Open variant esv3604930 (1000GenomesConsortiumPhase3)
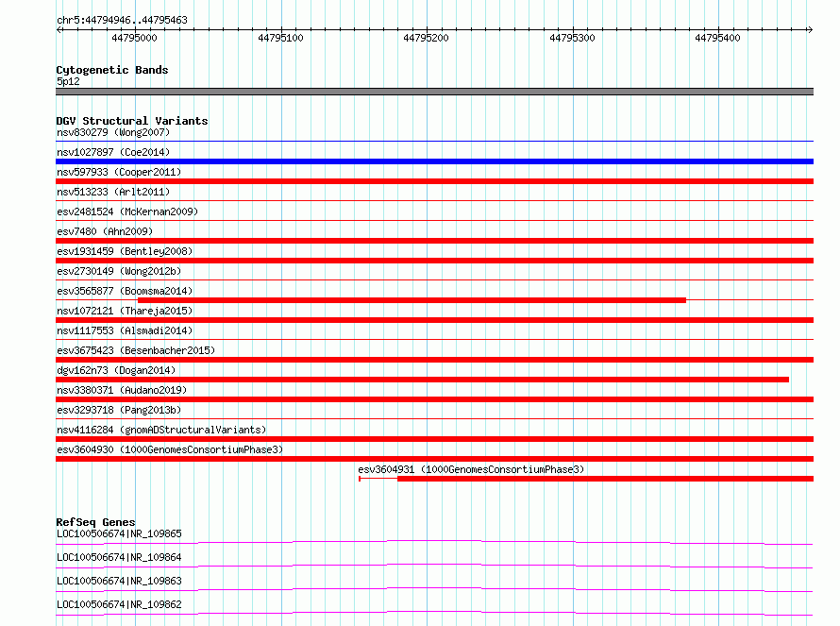 pyautogui.click(x=170, y=449)
